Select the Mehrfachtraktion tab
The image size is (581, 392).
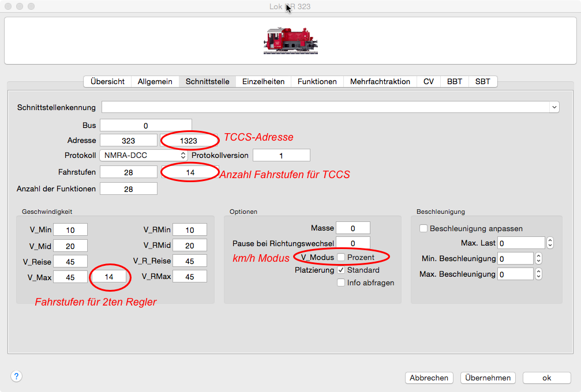pos(380,81)
